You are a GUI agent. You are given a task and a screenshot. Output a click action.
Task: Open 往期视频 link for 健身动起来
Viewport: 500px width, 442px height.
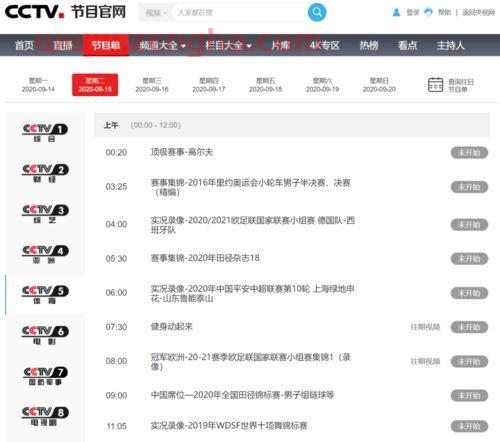[425, 327]
